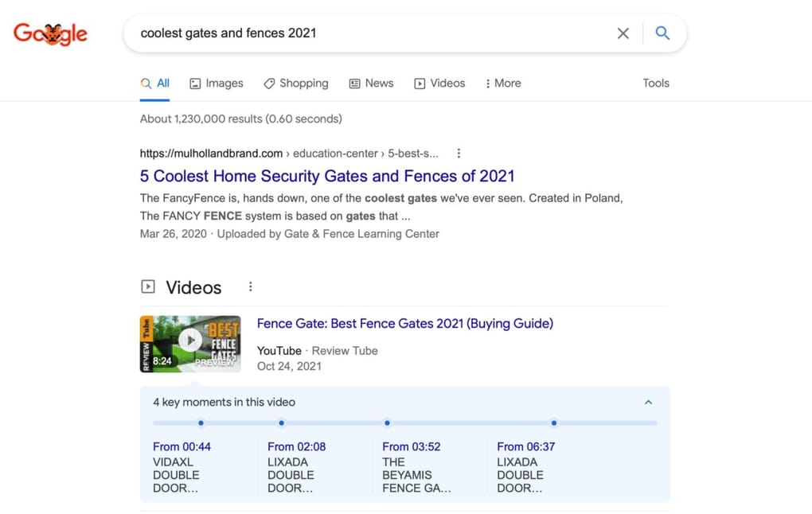Viewport: 812px width, 514px height.
Task: Select the All results tab
Action: pos(155,84)
